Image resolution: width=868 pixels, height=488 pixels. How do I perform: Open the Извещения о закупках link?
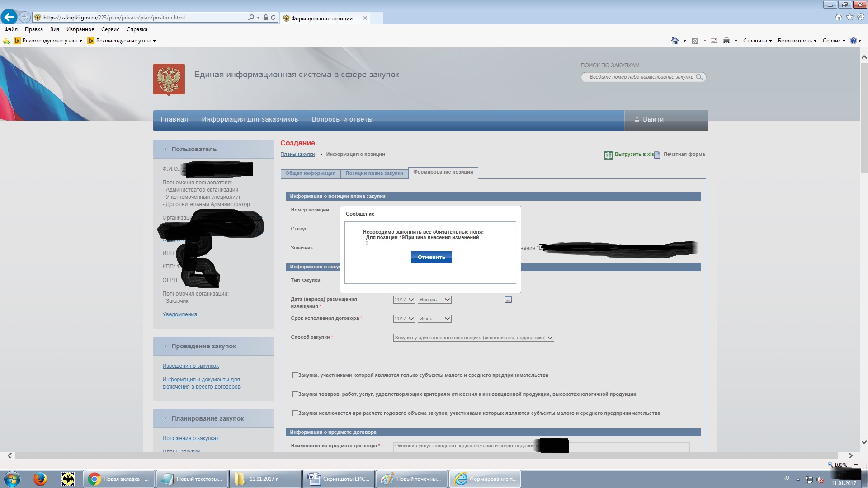(190, 366)
